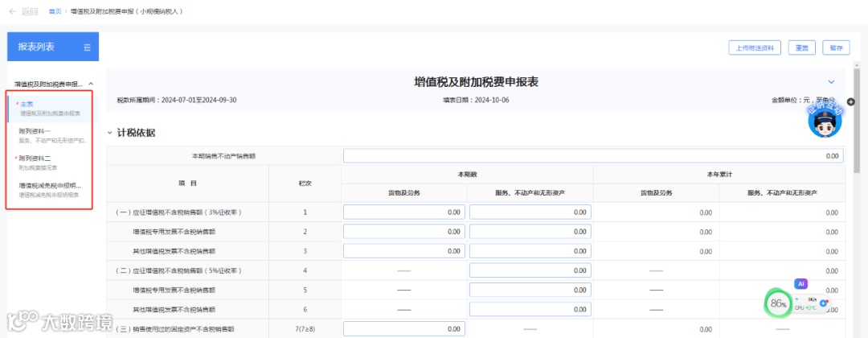Click 其他增值税发票不含税销售额 label in row 6
The height and width of the screenshot is (338, 868).
click(174, 309)
